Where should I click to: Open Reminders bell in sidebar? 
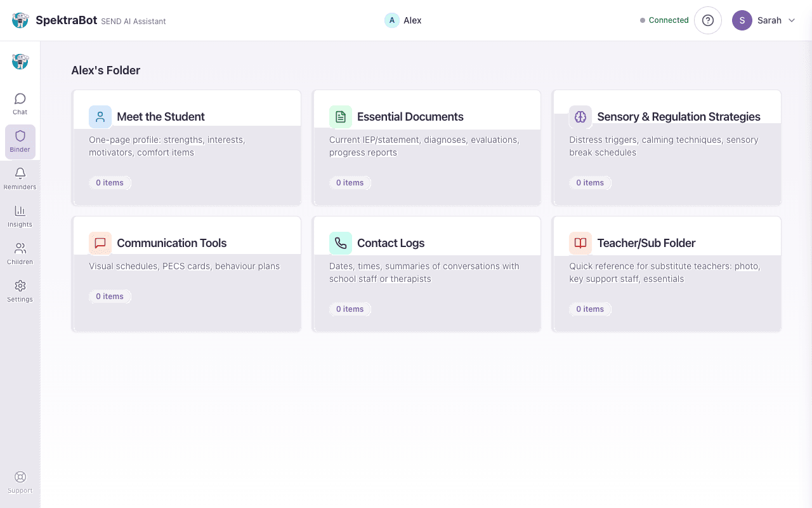coord(20,178)
